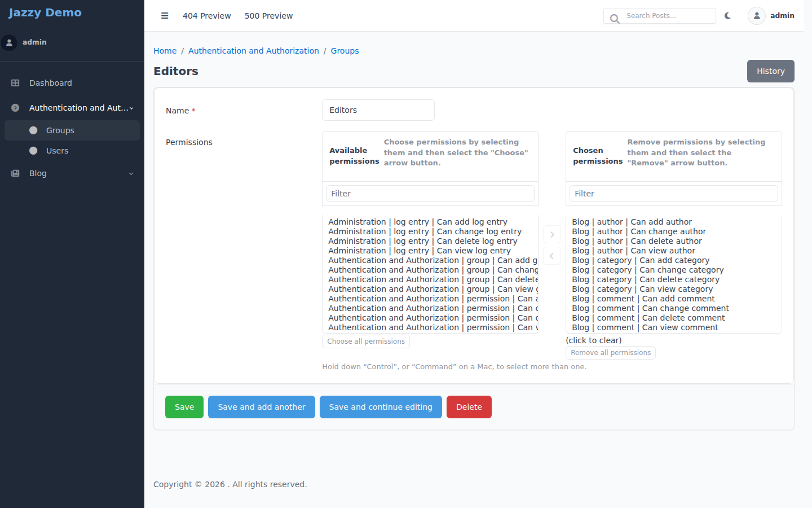Screen dimensions: 812x508
Task: Select 'Can change comment' chosen permission
Action: click(674, 308)
